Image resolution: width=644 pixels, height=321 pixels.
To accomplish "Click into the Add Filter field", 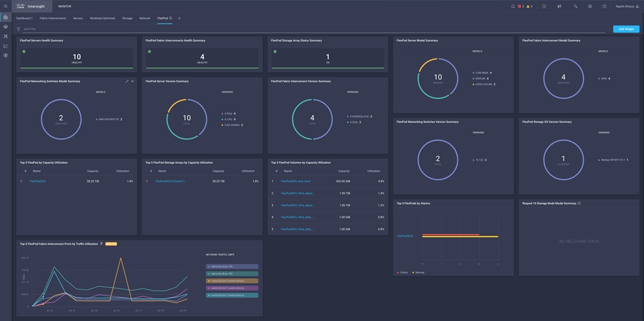I will 314,29.
